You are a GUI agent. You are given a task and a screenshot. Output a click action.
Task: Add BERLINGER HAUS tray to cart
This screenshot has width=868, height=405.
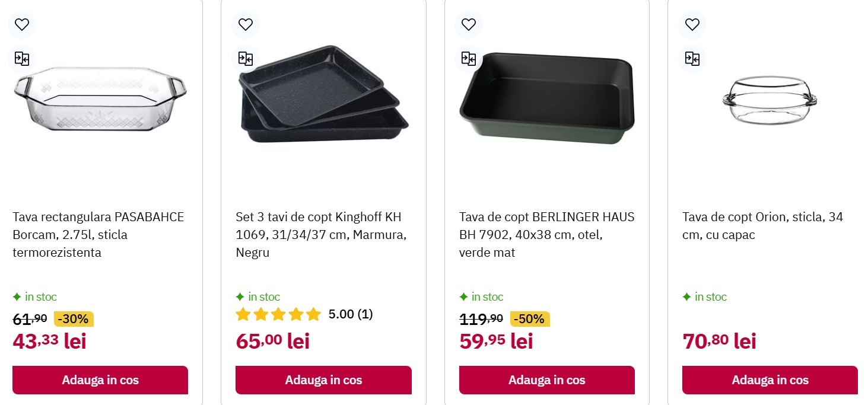click(546, 380)
